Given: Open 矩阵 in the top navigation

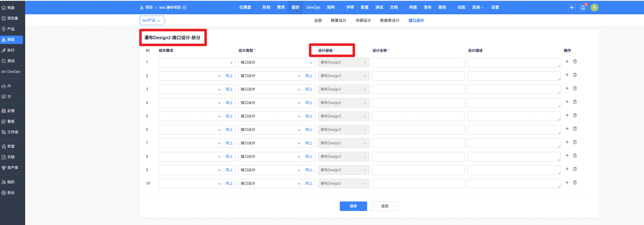Looking at the screenshot, I should tap(331, 8).
